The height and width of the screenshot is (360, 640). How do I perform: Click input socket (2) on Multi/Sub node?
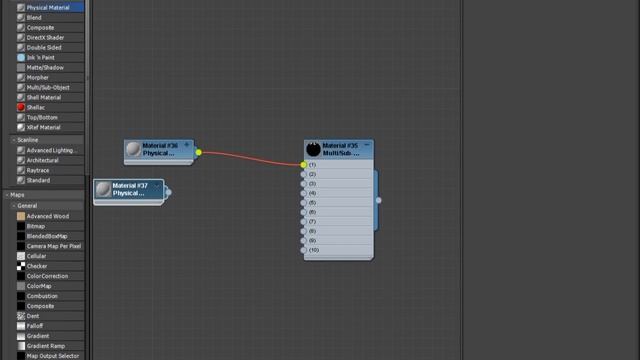click(x=303, y=174)
